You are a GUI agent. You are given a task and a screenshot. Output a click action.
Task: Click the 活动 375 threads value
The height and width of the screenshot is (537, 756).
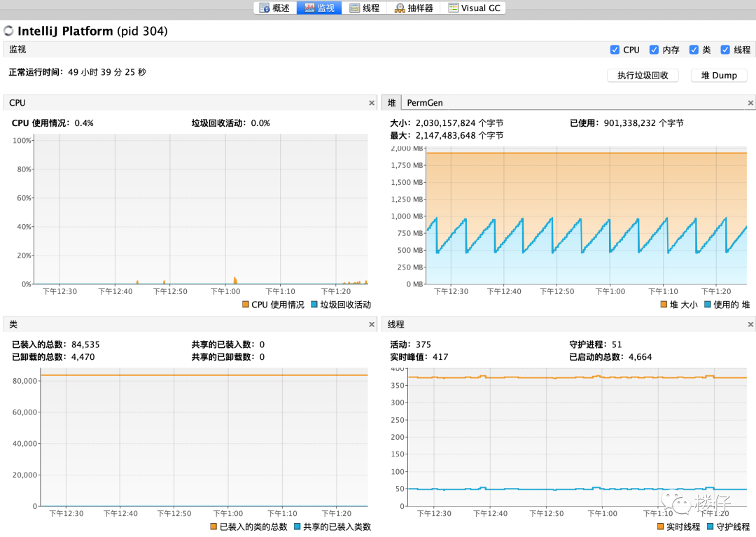coord(423,344)
